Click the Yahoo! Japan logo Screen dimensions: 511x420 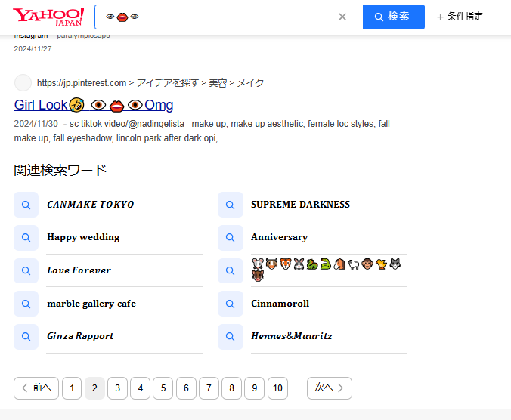coord(48,17)
